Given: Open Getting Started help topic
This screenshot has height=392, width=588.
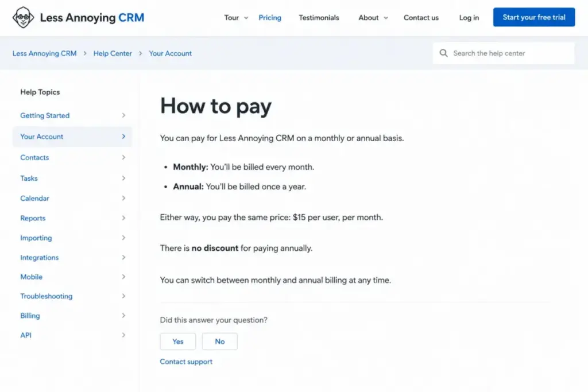Looking at the screenshot, I should click(x=45, y=115).
